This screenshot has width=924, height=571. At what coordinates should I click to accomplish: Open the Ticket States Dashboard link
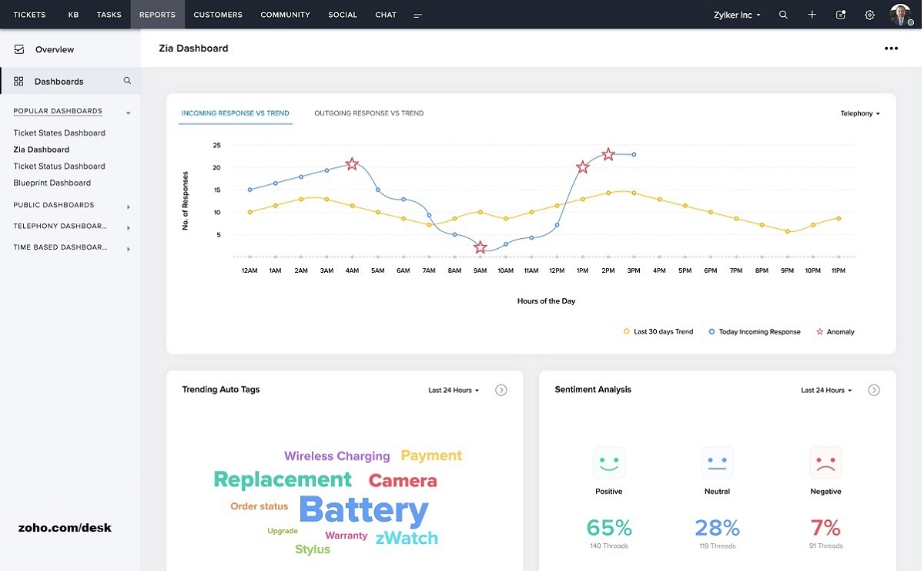(x=59, y=133)
